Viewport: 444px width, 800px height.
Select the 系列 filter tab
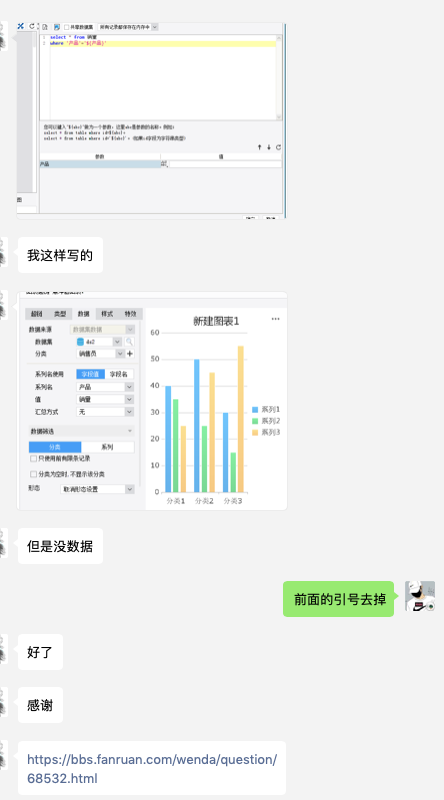108,447
